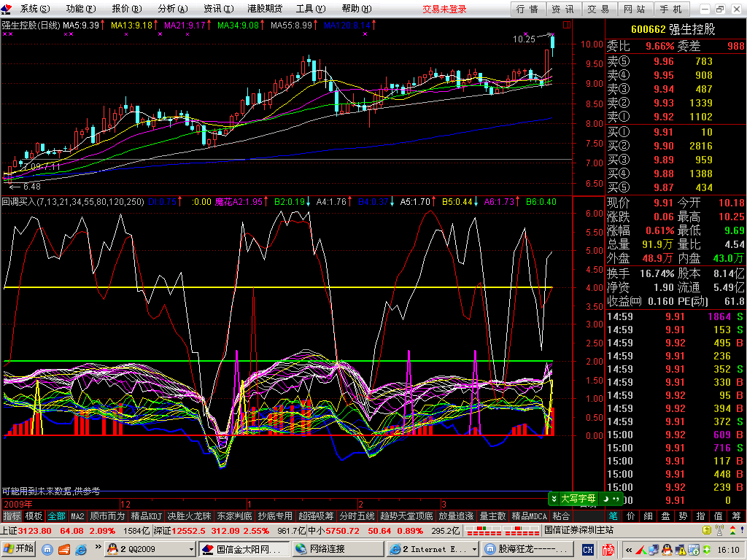Select the 模板 tab
Viewport: 747px width, 560px height.
click(34, 516)
